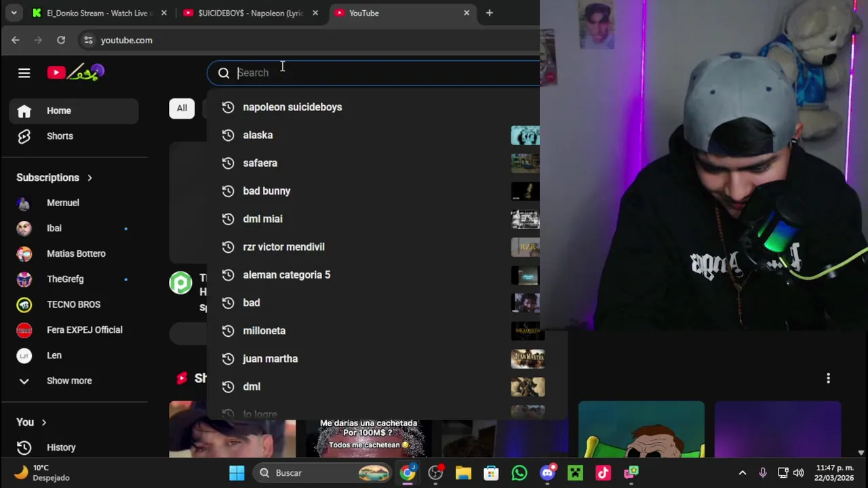Open Len channel subscription

pos(74,355)
